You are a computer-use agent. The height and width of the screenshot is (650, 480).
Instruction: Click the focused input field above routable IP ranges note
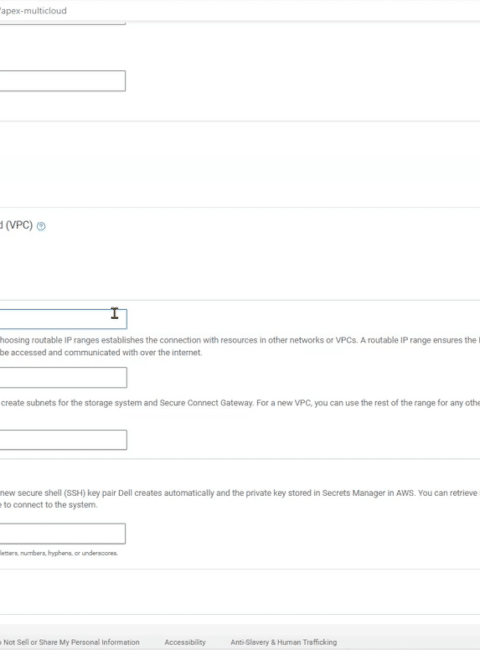click(x=63, y=319)
